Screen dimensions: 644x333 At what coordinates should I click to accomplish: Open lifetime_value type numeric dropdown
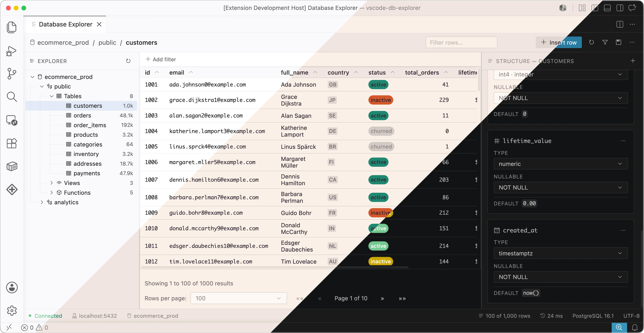(561, 164)
